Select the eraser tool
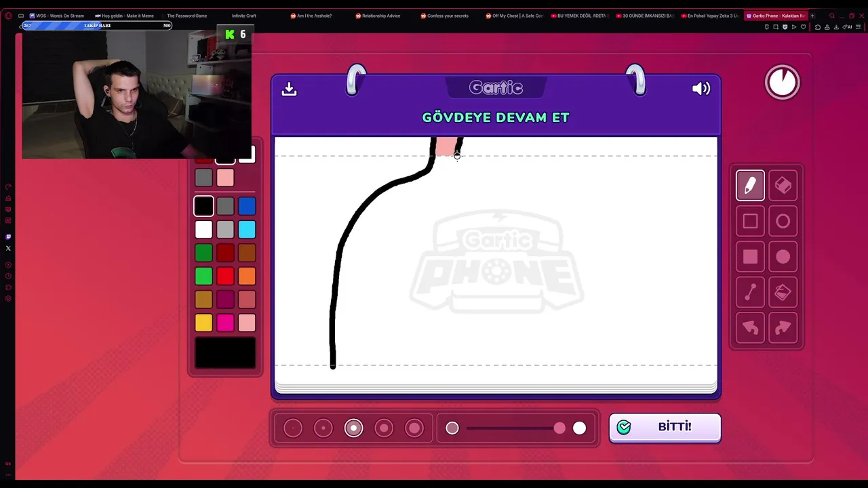868x488 pixels. point(783,186)
